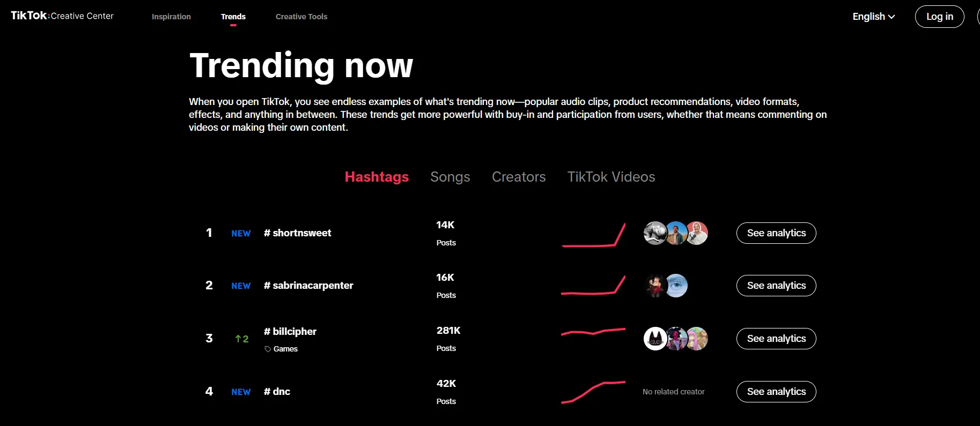This screenshot has width=980, height=426.
Task: Click the Log in button
Action: pyautogui.click(x=939, y=17)
